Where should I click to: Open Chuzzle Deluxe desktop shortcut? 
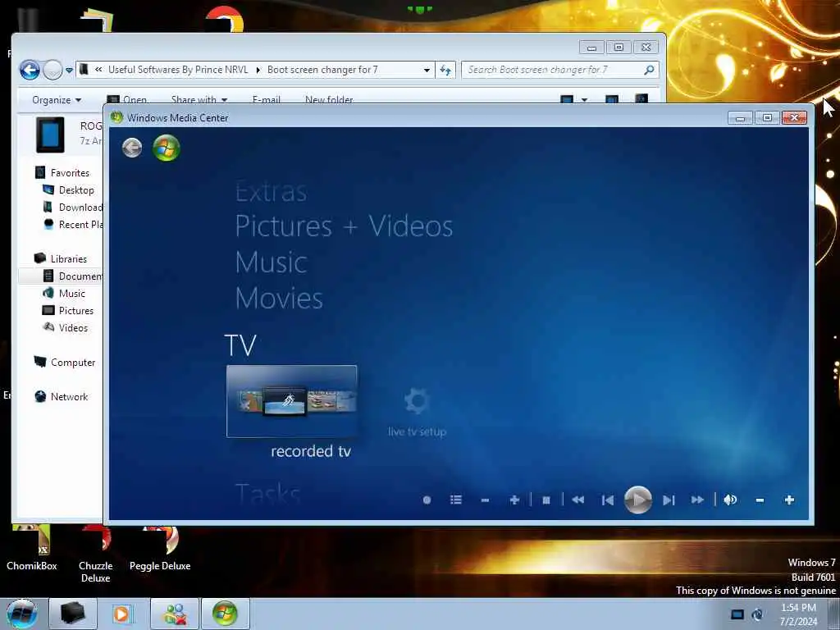[x=95, y=555]
